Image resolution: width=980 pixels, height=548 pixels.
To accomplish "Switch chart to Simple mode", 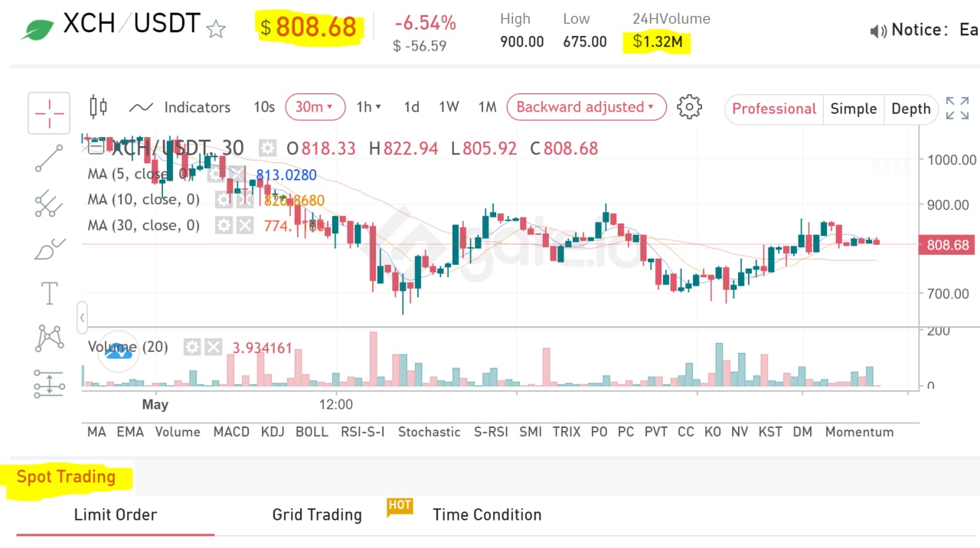I will coord(853,109).
